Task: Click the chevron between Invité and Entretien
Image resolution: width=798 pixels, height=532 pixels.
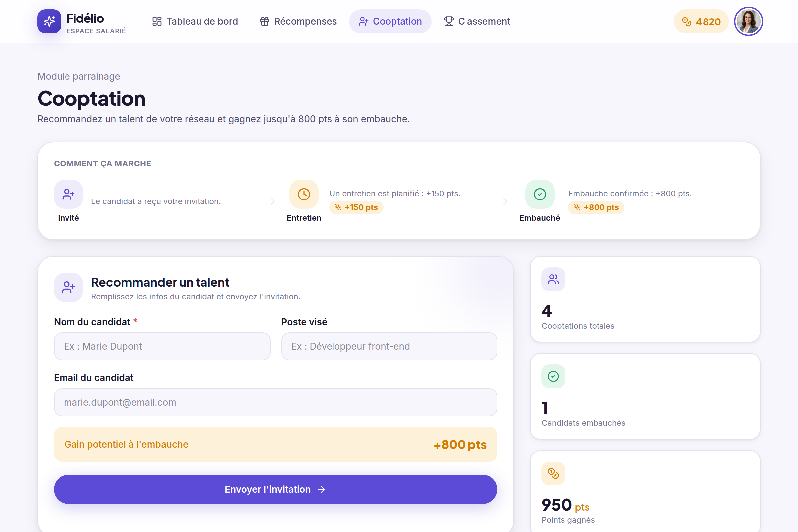Action: point(272,202)
